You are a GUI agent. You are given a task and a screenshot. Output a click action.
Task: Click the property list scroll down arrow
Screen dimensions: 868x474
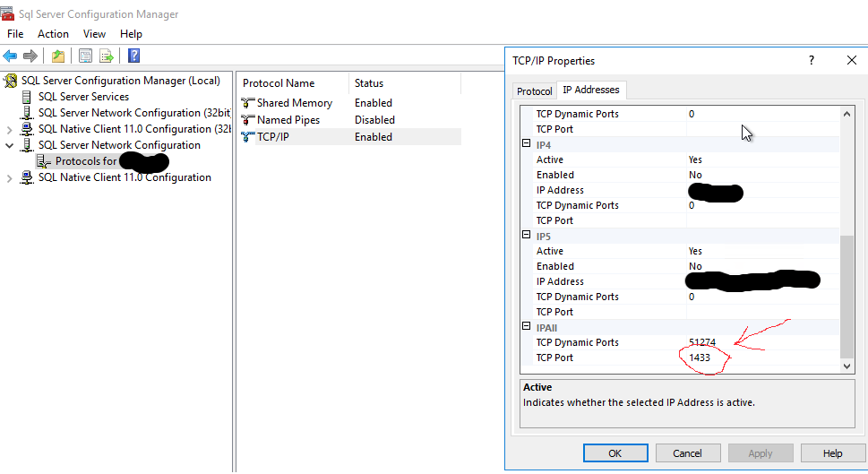point(847,366)
